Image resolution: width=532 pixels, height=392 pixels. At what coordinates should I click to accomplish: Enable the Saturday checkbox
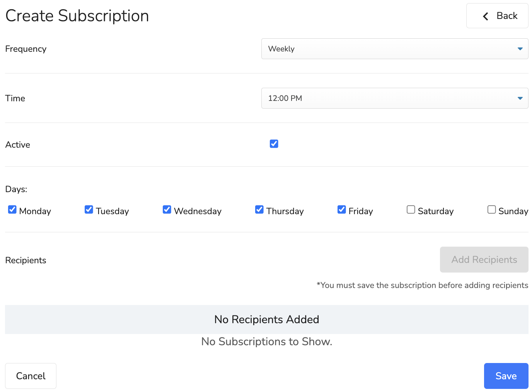(411, 209)
